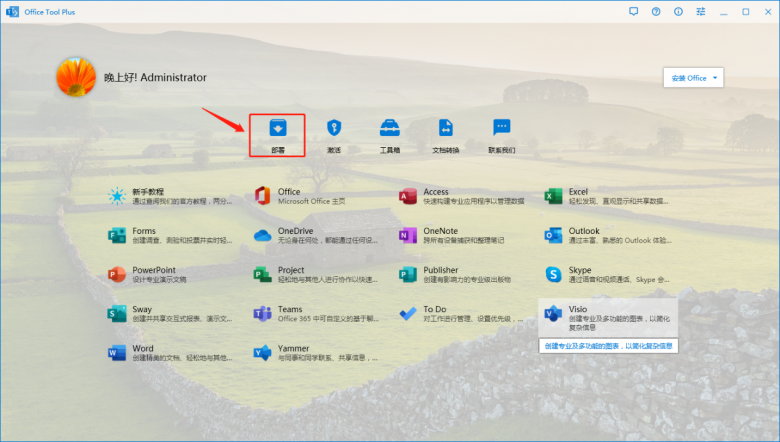Click the Yammer title text

[x=293, y=349]
